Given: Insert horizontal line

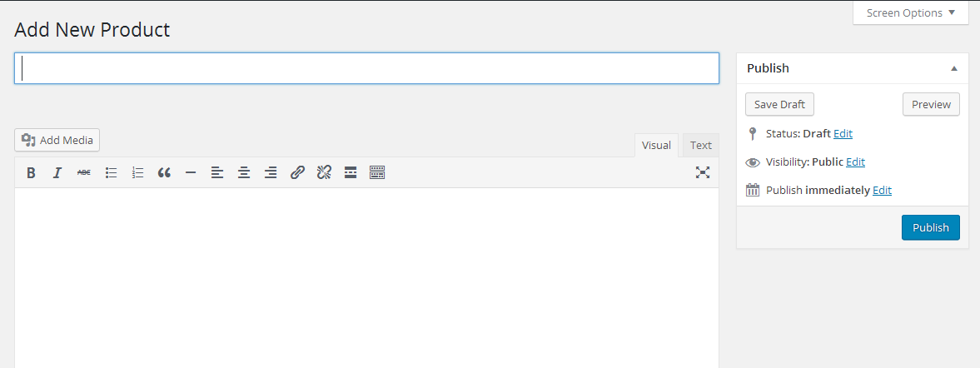Looking at the screenshot, I should click(191, 173).
